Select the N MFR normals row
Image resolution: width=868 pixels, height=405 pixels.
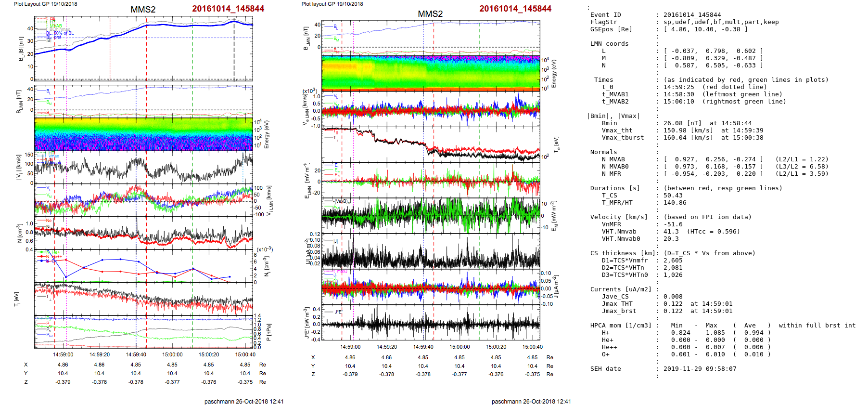(611, 174)
